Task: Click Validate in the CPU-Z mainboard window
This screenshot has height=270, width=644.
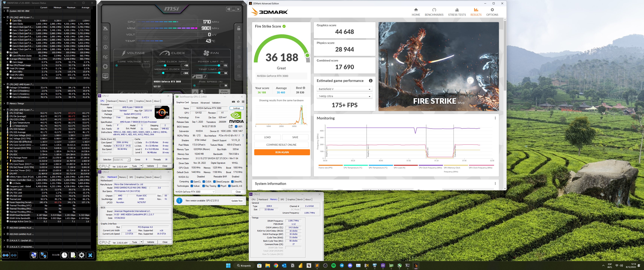Action: (x=151, y=242)
